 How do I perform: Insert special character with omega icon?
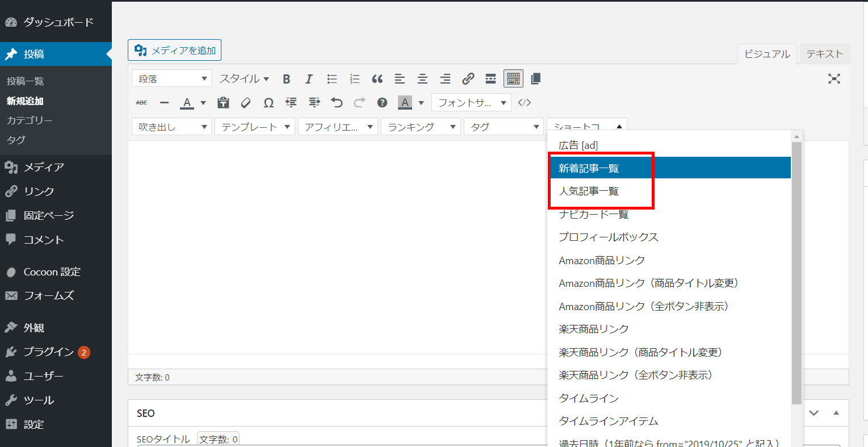(x=269, y=103)
